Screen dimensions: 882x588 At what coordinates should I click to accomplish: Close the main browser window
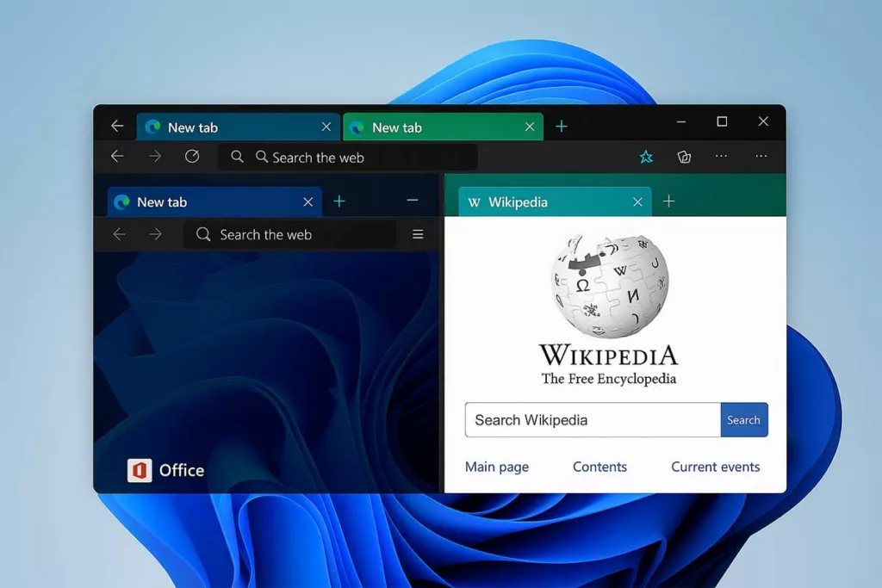coord(763,121)
